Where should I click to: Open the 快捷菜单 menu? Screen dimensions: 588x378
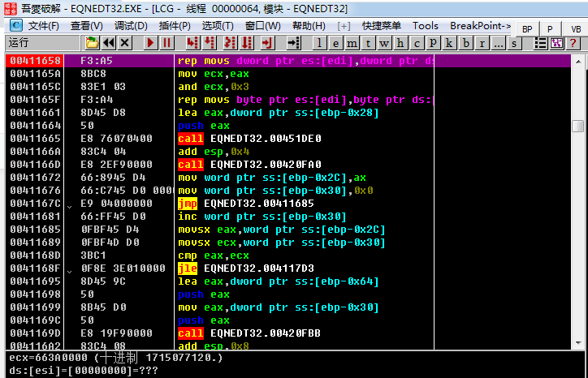382,26
